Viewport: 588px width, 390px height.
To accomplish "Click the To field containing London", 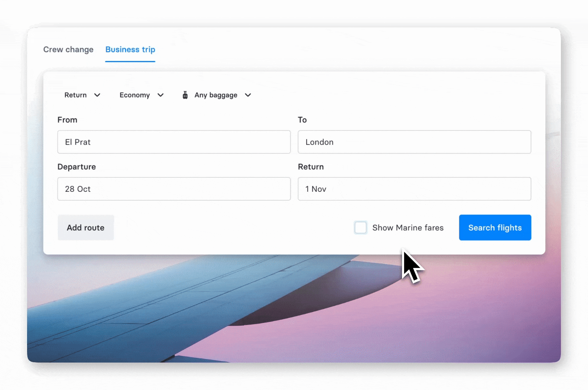I will (414, 142).
